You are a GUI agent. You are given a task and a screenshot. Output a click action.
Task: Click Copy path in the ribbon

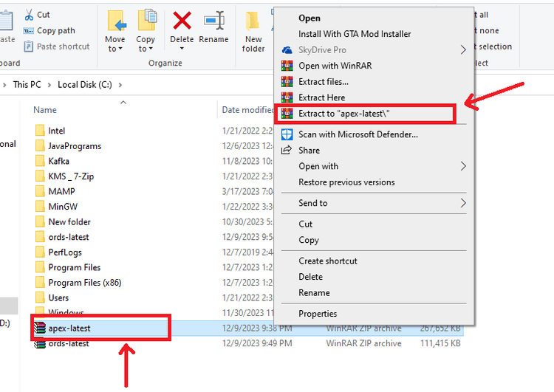[x=55, y=31]
